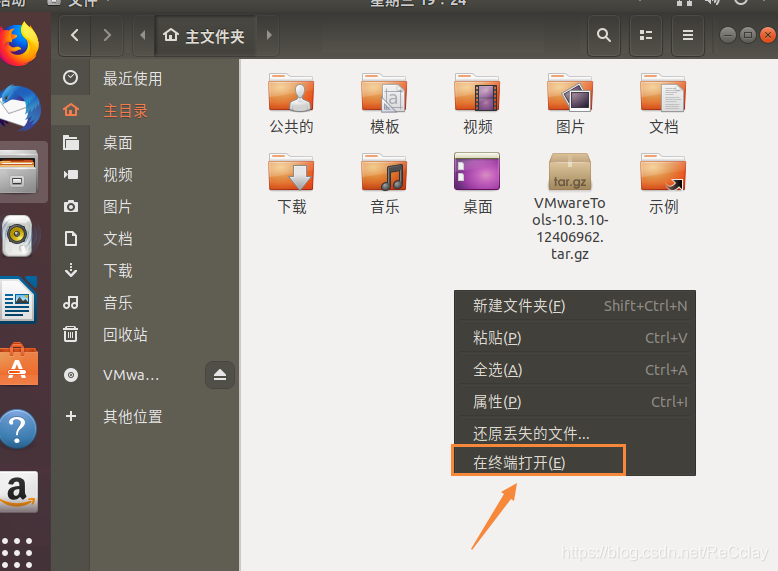Select the 模板 folder
The width and height of the screenshot is (778, 571).
[385, 104]
